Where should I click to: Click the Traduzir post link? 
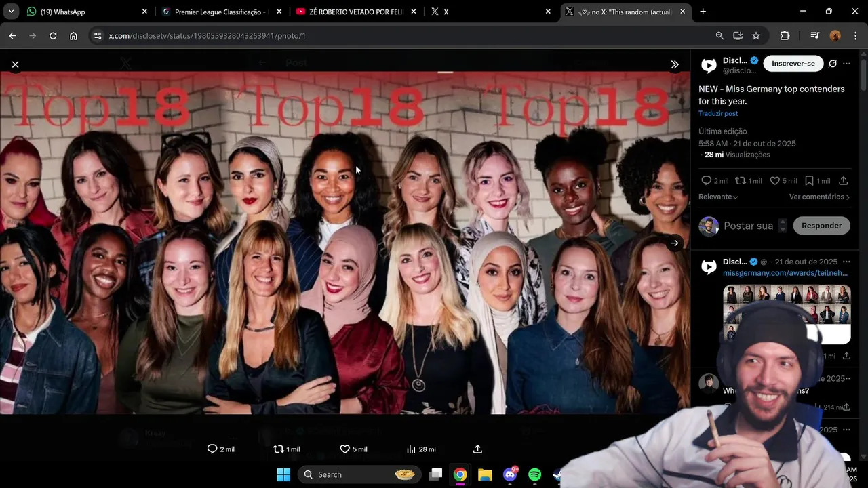tap(718, 113)
